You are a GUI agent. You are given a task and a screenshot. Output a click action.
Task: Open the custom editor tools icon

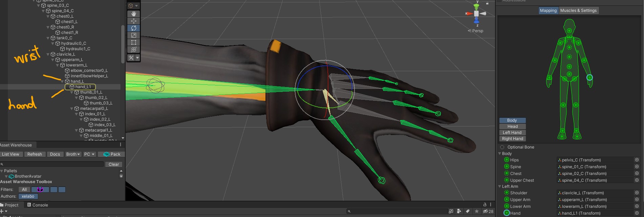tap(131, 58)
